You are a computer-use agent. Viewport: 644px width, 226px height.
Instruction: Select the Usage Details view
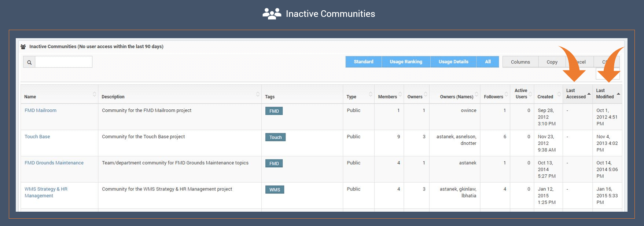tap(453, 62)
